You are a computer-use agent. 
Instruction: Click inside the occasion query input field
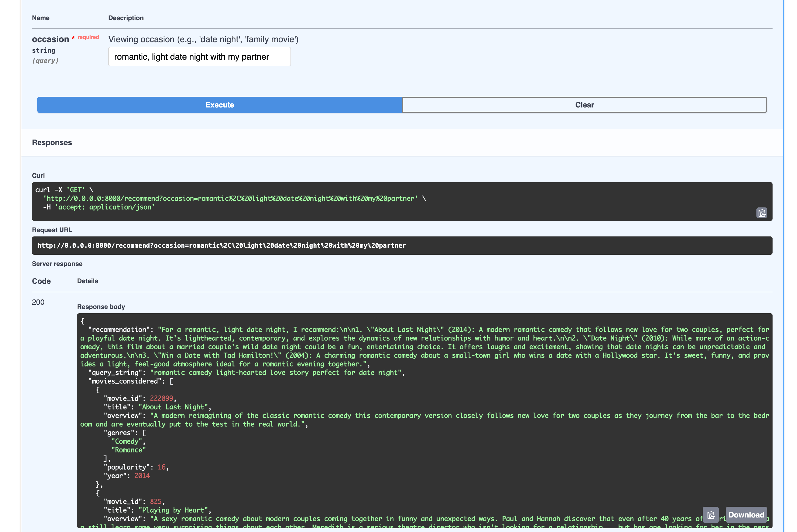coord(199,56)
